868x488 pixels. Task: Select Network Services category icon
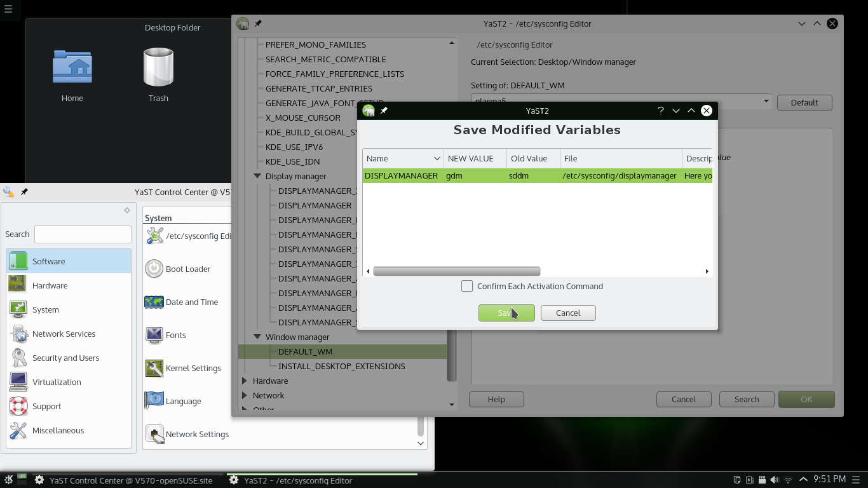(x=18, y=334)
